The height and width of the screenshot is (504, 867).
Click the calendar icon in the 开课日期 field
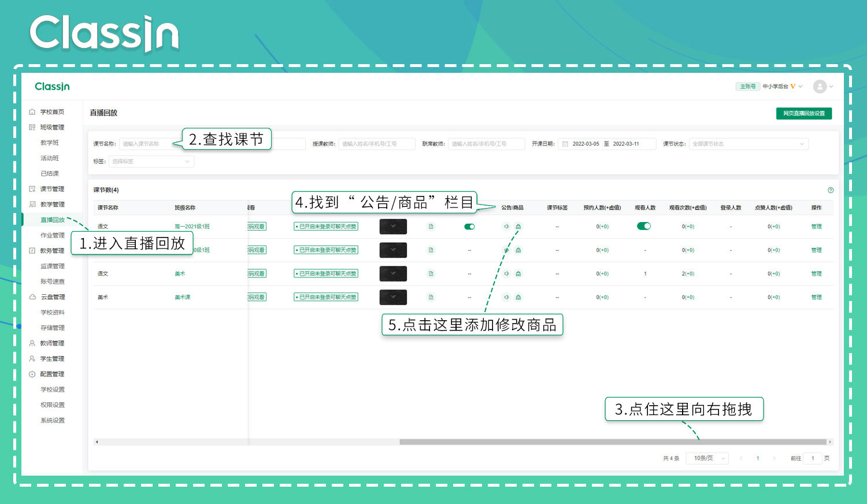coord(565,144)
